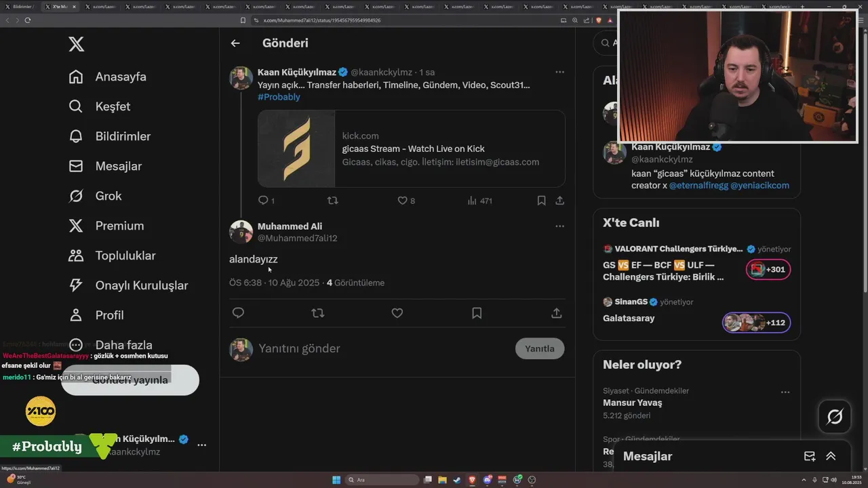Open Keşfet explore page
This screenshot has height=488, width=868.
pyautogui.click(x=100, y=106)
